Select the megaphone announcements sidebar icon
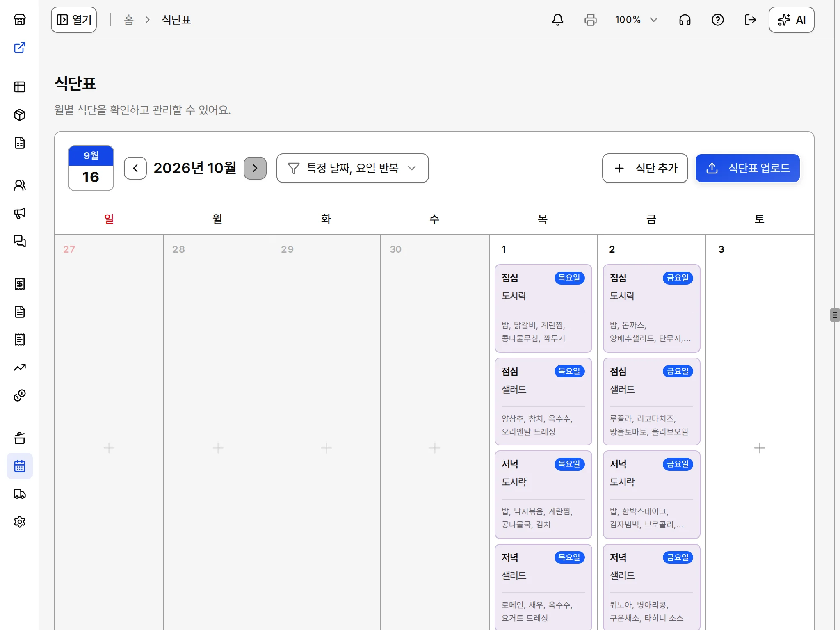Image resolution: width=840 pixels, height=630 pixels. [x=20, y=213]
